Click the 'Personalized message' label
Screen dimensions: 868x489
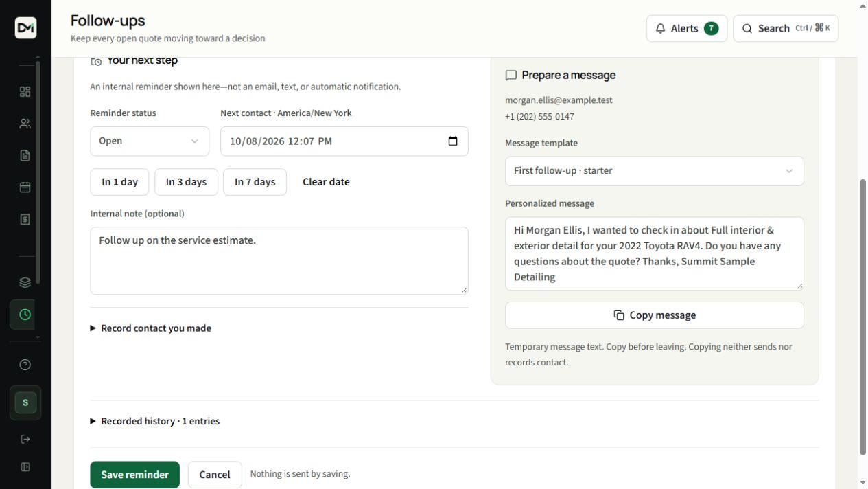550,204
